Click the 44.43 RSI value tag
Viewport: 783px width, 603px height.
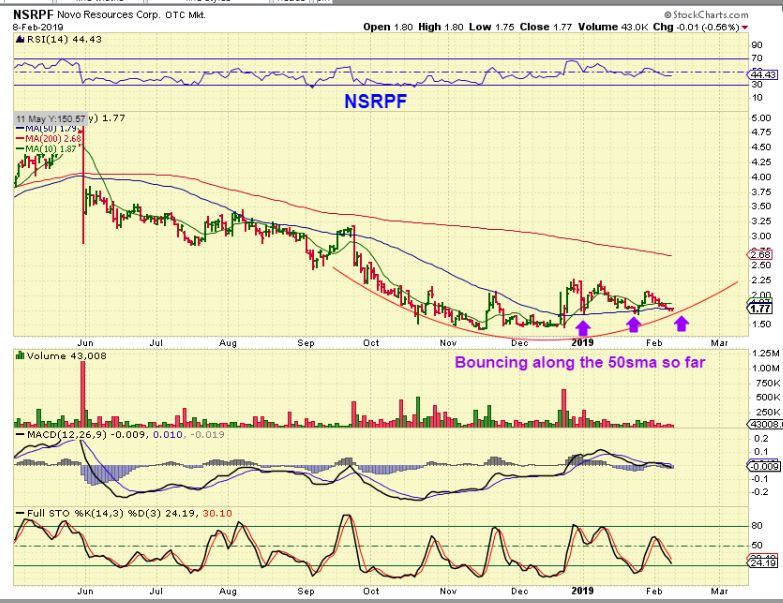[763, 75]
